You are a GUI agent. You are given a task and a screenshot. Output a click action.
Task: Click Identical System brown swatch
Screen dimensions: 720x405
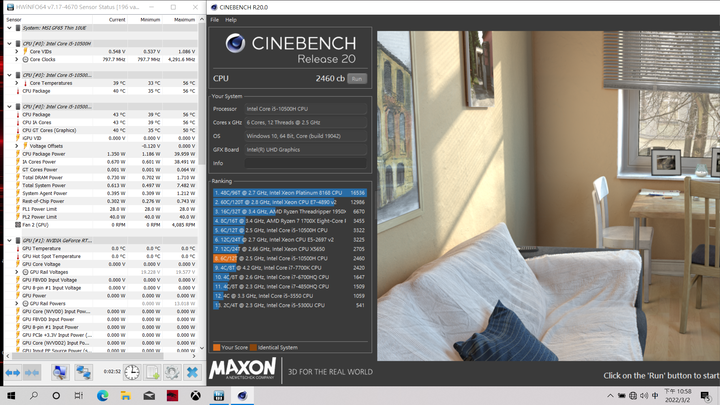253,348
